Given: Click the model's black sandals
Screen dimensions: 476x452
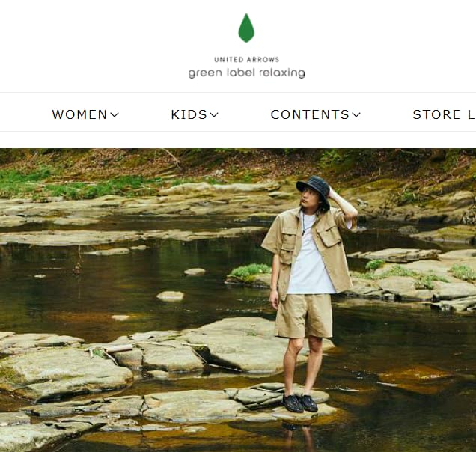Looking at the screenshot, I should pyautogui.click(x=300, y=403).
